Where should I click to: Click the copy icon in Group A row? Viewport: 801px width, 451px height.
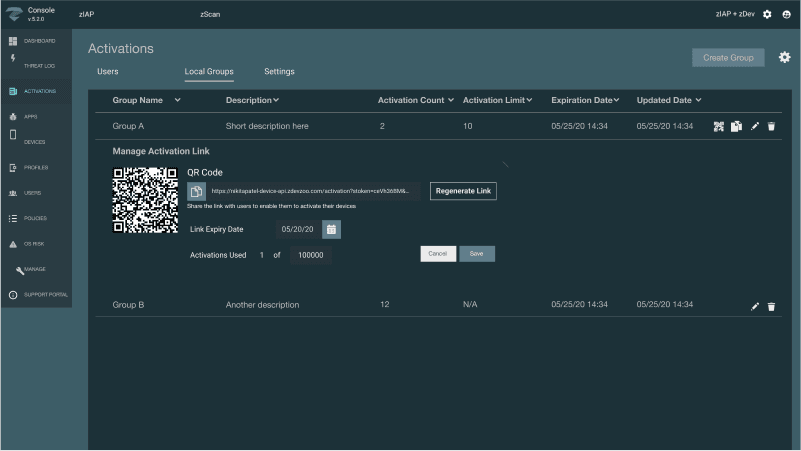736,127
